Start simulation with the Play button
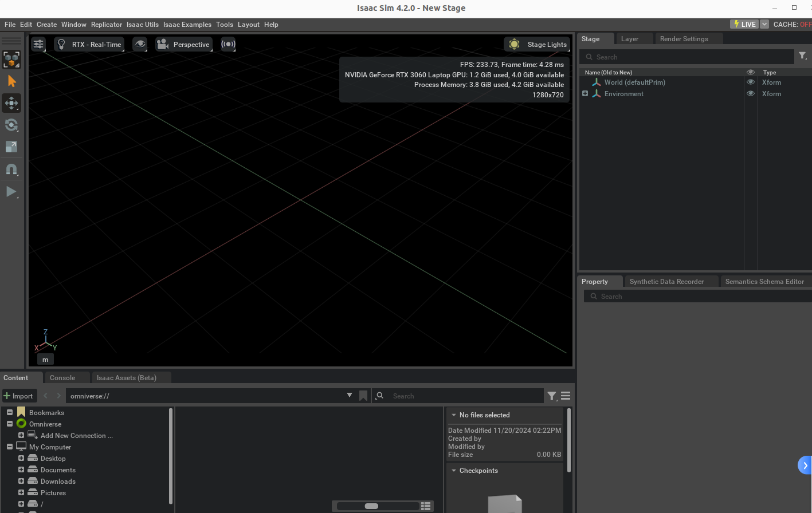 tap(11, 191)
